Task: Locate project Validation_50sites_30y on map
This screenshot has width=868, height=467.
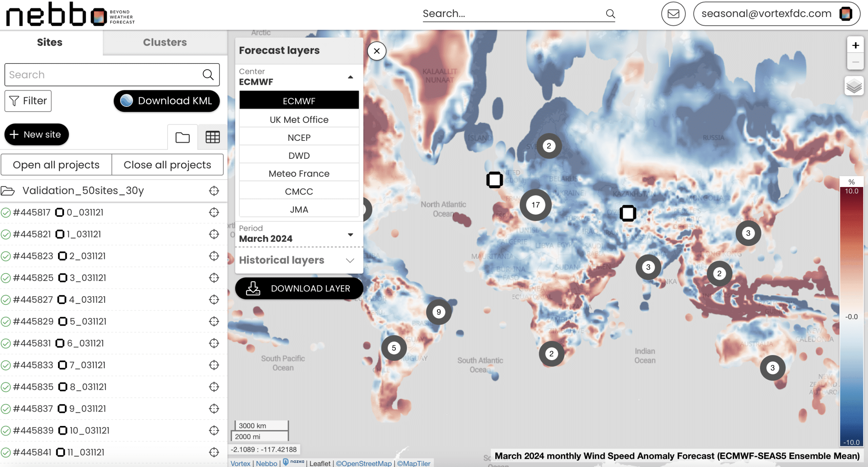Action: point(214,191)
